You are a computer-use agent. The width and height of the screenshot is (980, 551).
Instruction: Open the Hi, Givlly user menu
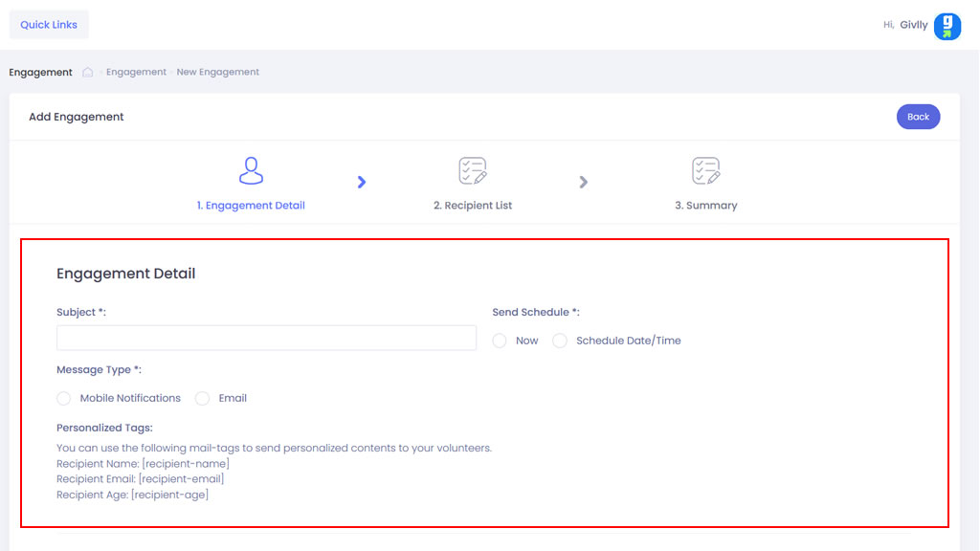(904, 26)
